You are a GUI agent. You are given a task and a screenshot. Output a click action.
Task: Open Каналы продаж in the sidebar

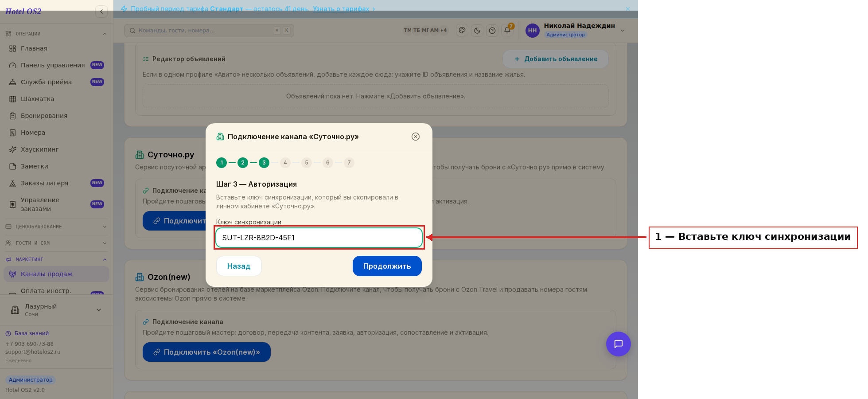[x=56, y=274]
